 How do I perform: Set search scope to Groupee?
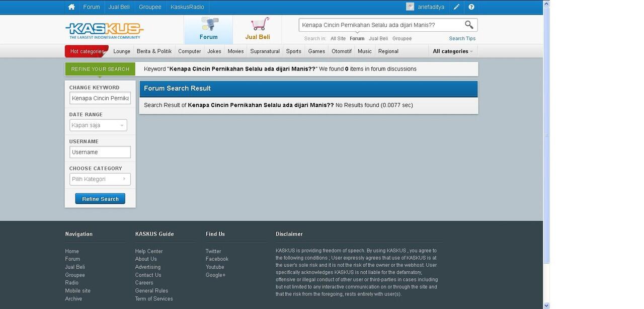402,38
